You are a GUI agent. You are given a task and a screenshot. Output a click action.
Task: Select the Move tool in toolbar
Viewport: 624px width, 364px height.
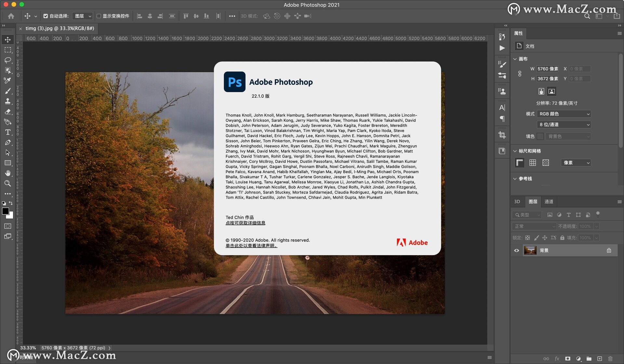pos(7,40)
